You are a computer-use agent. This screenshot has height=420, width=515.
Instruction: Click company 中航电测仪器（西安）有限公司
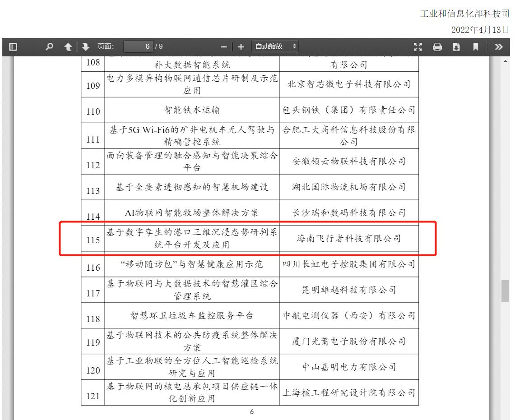pyautogui.click(x=349, y=316)
